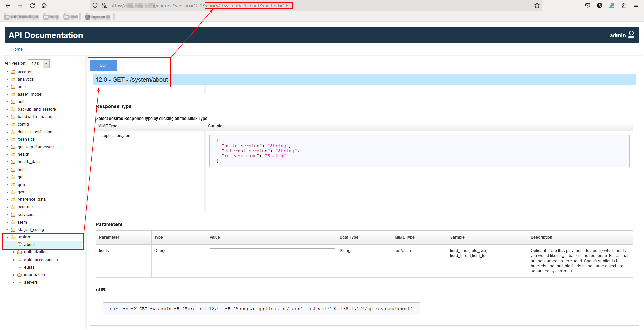Viewport: 644px width, 330px height.
Task: Open the bandwidth_manager tree item
Action: tap(37, 117)
